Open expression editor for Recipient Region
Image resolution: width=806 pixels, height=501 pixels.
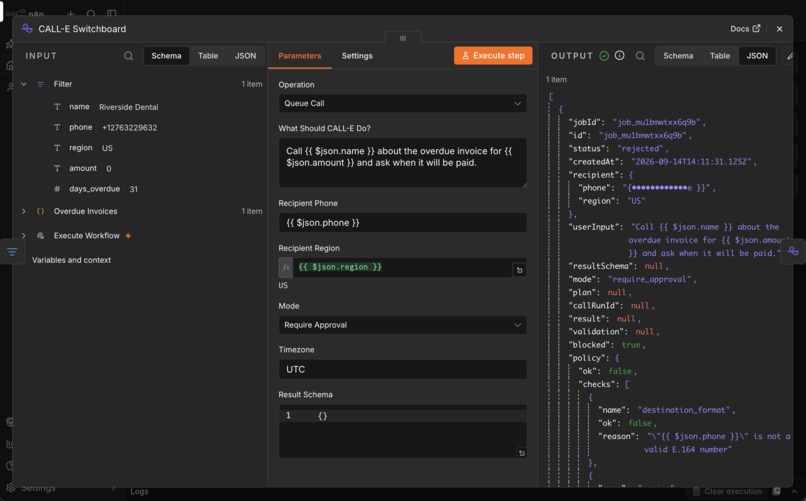point(519,270)
